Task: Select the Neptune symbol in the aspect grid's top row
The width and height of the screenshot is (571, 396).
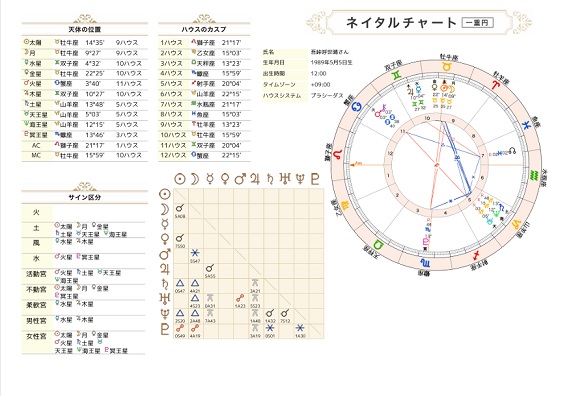Action: point(300,179)
